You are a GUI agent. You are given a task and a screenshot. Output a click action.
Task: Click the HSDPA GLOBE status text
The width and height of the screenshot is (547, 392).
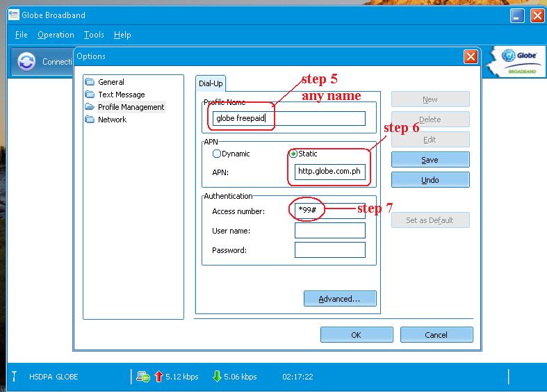coord(54,377)
